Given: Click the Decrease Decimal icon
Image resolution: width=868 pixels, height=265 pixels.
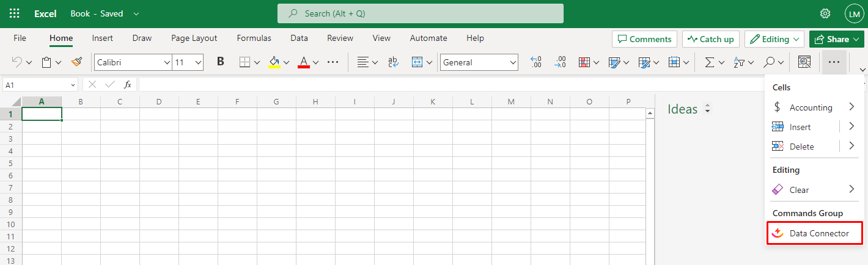Looking at the screenshot, I should pos(560,62).
